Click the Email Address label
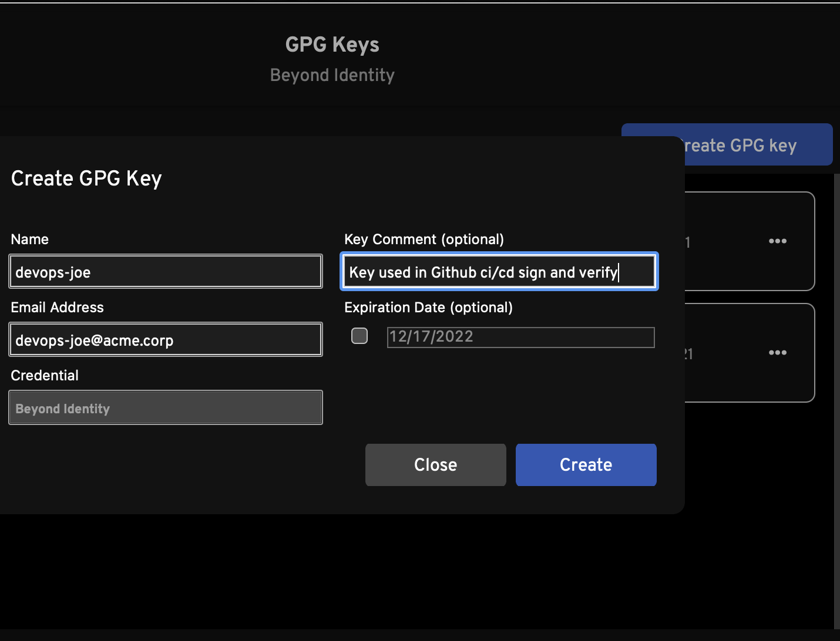Screen dimensions: 840x641 point(57,308)
